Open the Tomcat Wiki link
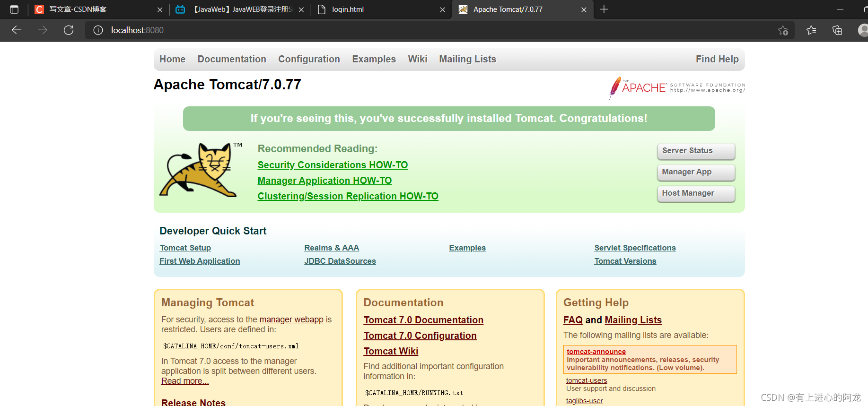The height and width of the screenshot is (406, 868). [391, 351]
